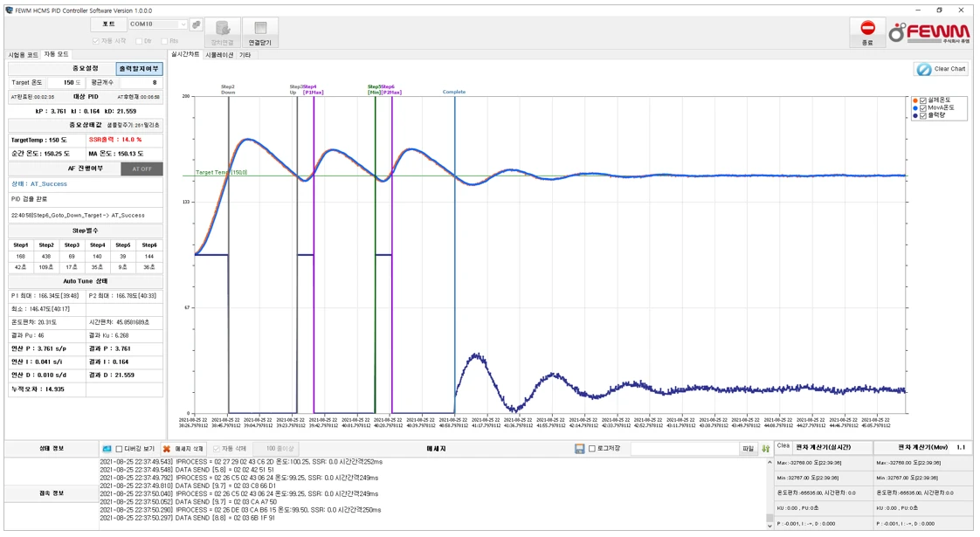Click the Clea button in deviation calculator
The image size is (980, 537).
(783, 446)
